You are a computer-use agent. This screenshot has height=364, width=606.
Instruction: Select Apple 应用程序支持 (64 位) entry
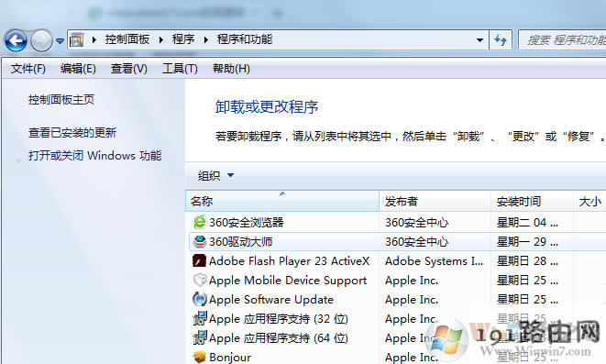tap(279, 338)
